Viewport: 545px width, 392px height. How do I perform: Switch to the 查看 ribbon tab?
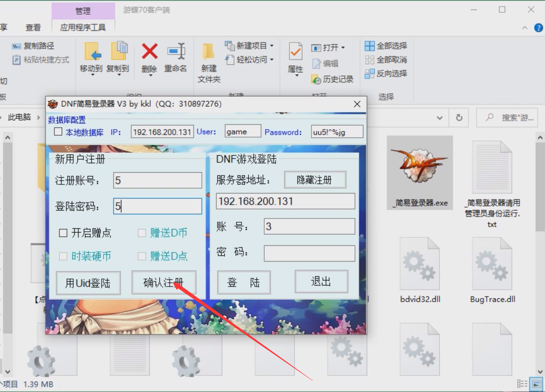[32, 27]
